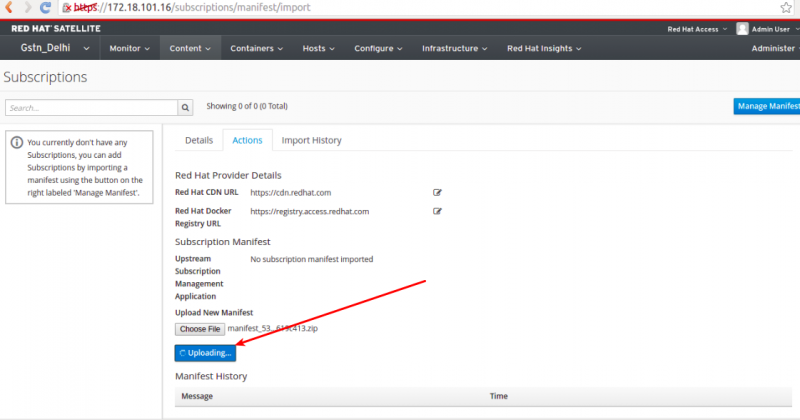Click the insecure https warning icon
Viewport: 800px width, 420px height.
67,8
